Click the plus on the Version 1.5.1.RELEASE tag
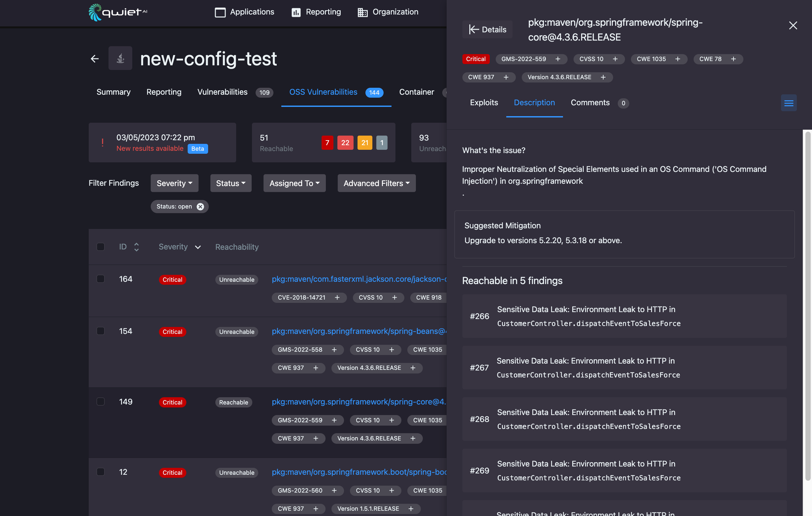This screenshot has height=516, width=812. 411,509
